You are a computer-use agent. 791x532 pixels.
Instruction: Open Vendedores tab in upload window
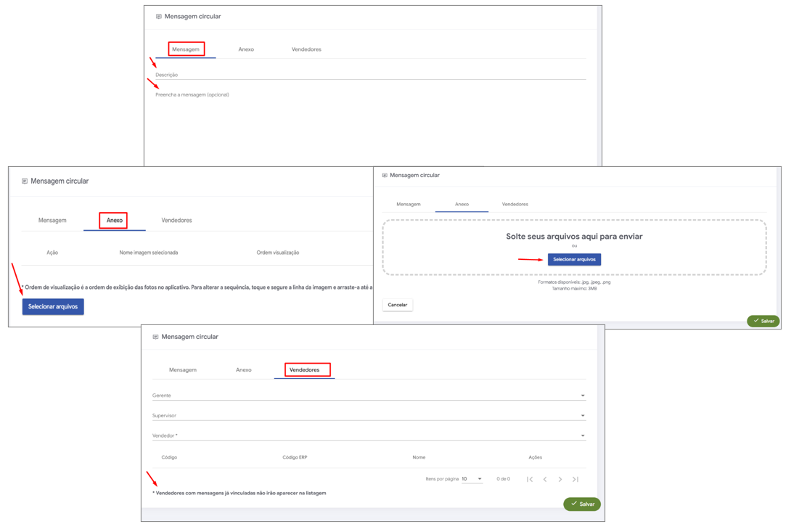click(515, 205)
